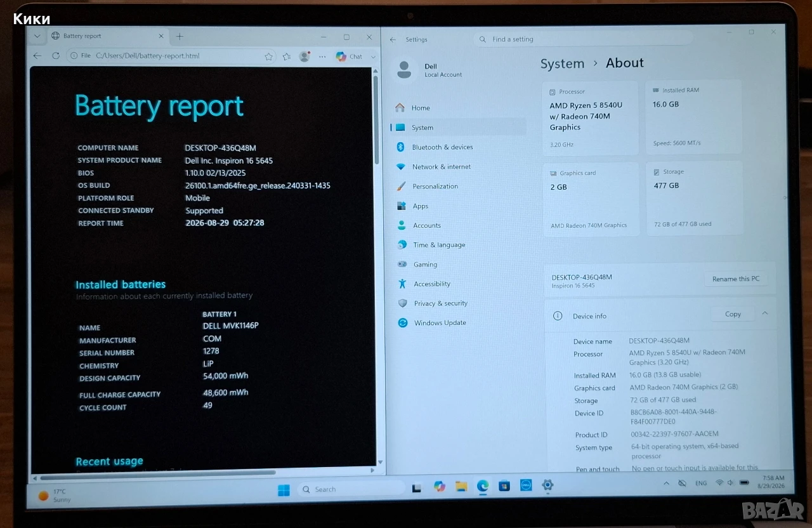This screenshot has width=812, height=528.
Task: Expand the arrow beside Chat in Edge
Action: (x=373, y=56)
